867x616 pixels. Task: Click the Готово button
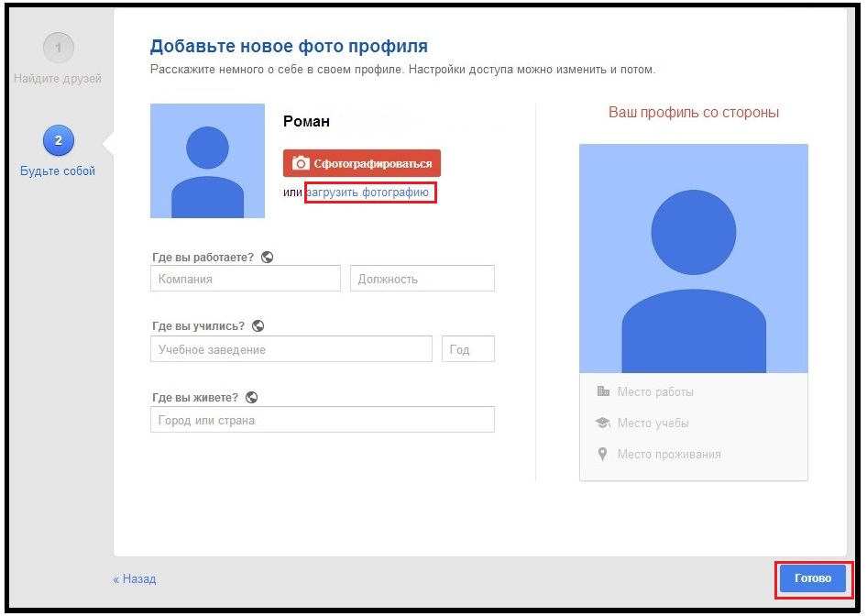coord(813,578)
